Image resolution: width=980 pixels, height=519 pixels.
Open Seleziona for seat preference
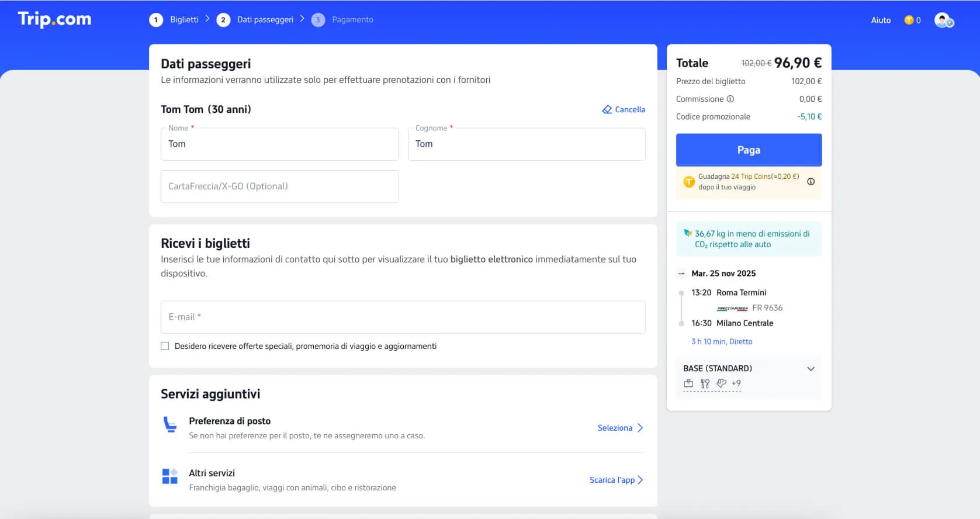click(x=620, y=428)
